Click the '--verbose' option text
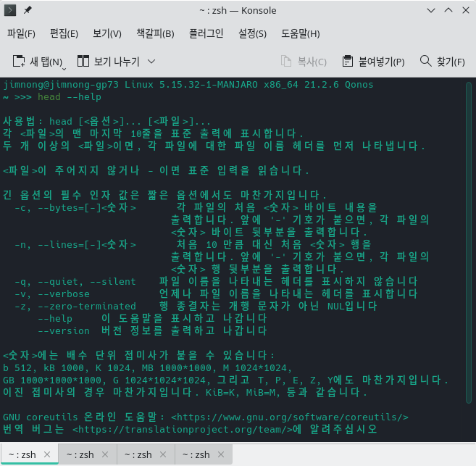The height and width of the screenshot is (466, 476). 64,294
